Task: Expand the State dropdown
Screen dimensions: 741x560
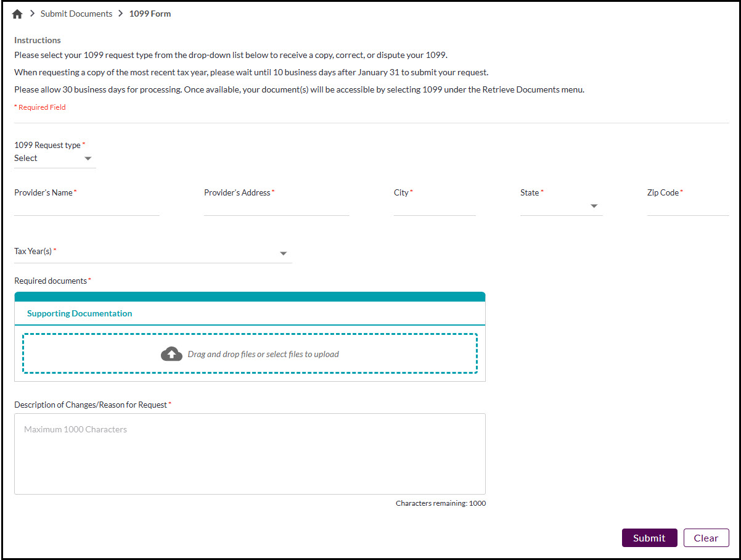Action: pyautogui.click(x=594, y=206)
